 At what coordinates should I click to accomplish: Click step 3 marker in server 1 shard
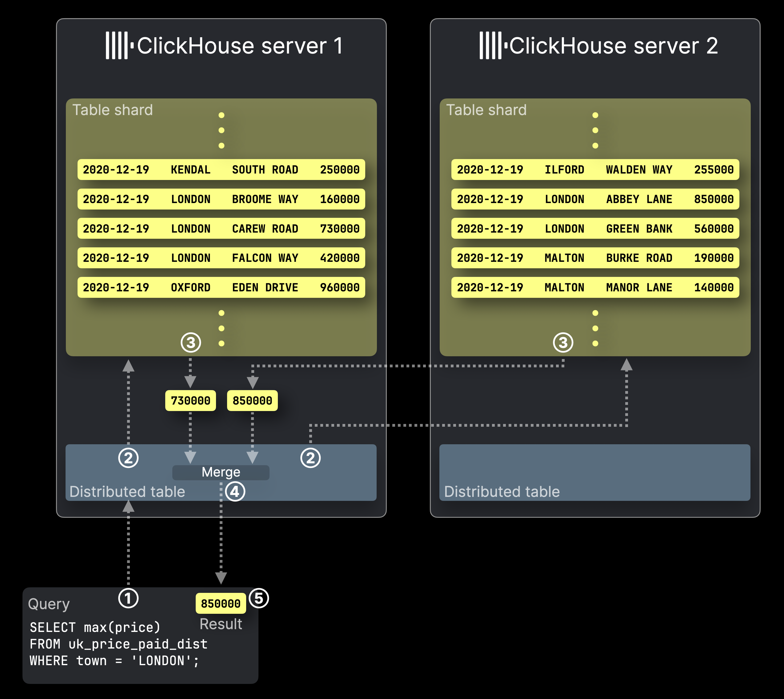(191, 343)
